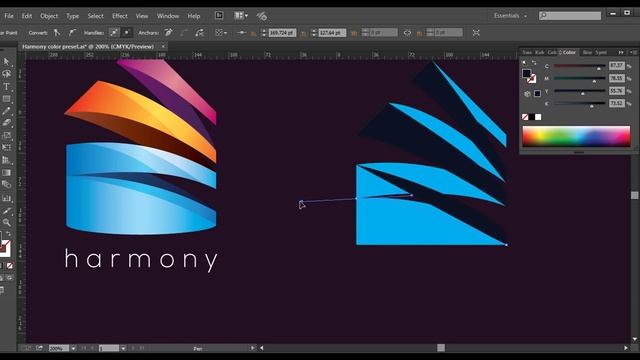Open the Effect menu
The height and width of the screenshot is (360, 640).
[x=120, y=16]
